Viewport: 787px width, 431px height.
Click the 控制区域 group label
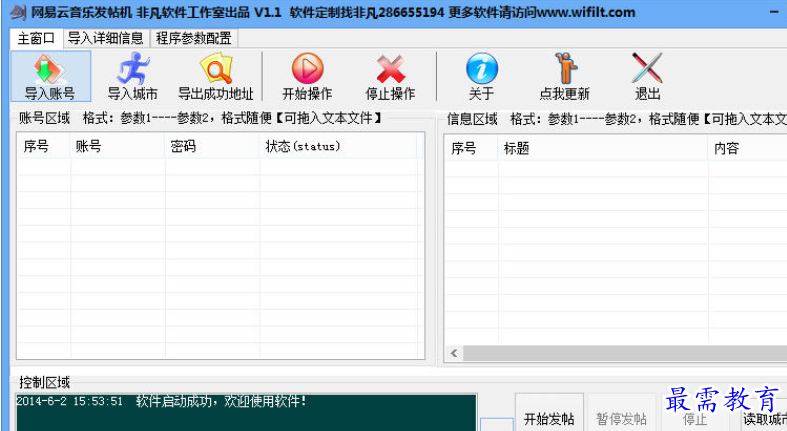(44, 383)
